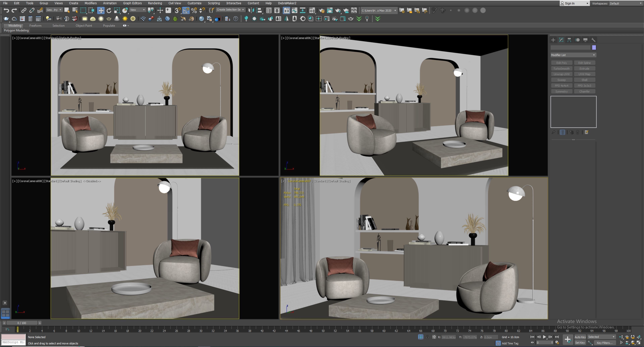Open the Curve Editor icon
This screenshot has width=644, height=347.
tap(294, 10)
